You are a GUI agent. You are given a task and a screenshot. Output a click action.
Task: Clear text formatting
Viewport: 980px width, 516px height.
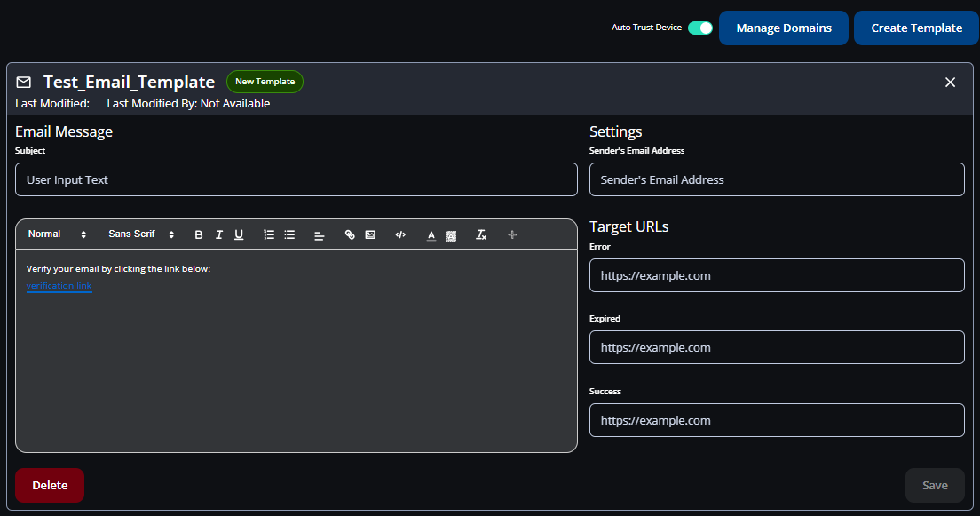click(480, 234)
